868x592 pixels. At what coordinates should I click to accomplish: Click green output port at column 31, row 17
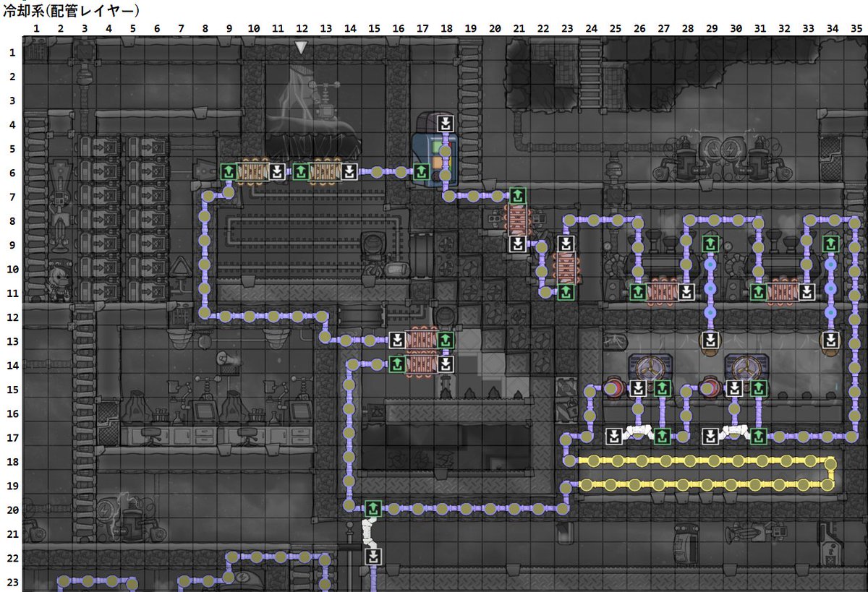(x=758, y=437)
